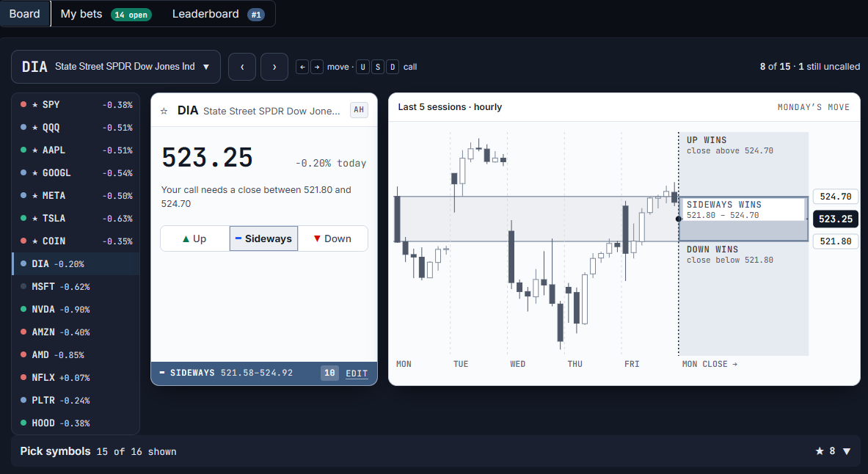Screen dimensions: 868x474
Task: Open the DIA symbol selector dropdown
Action: [116, 67]
